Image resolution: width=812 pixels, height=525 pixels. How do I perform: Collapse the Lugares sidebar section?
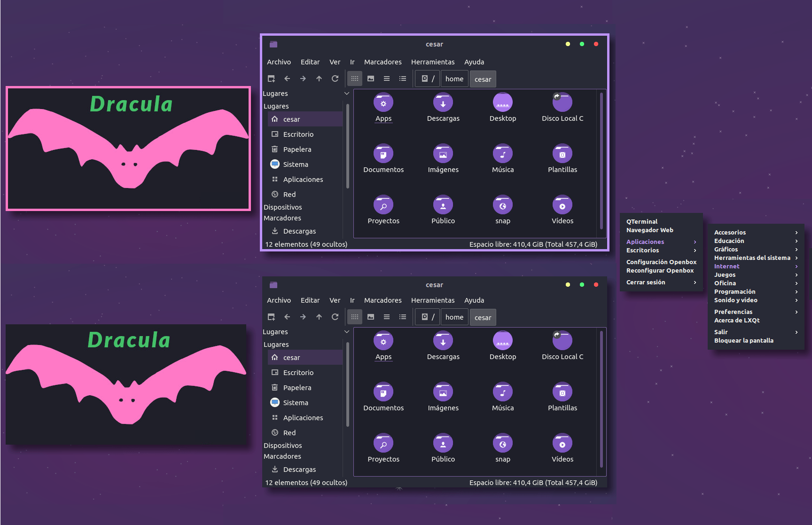click(347, 94)
